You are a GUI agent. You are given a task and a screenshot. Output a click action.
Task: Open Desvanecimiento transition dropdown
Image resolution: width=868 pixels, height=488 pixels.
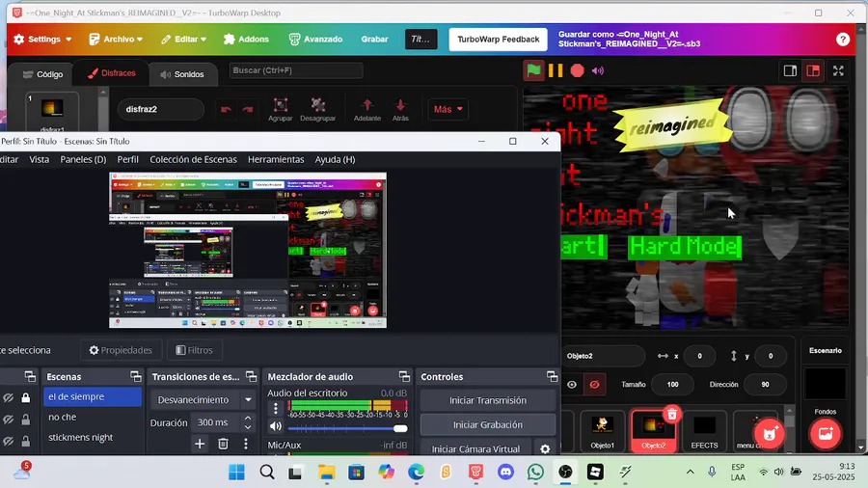(203, 399)
